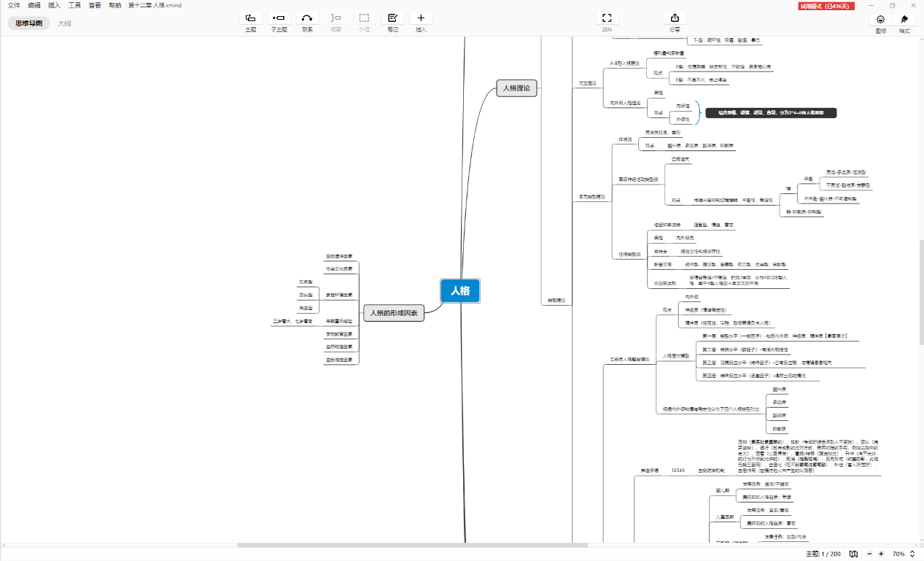The height and width of the screenshot is (561, 924).
Task: Zoom in with the plus button
Action: click(881, 554)
